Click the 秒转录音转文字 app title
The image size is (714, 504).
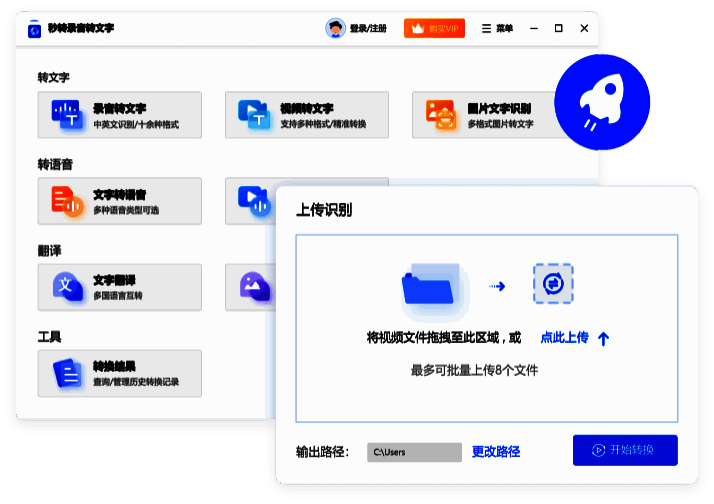point(81,28)
